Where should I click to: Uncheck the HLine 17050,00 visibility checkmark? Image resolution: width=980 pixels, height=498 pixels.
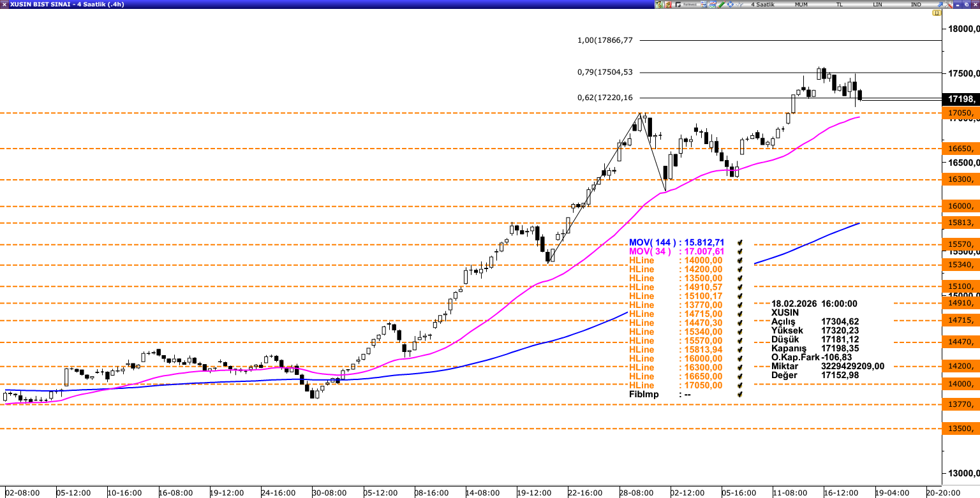pyautogui.click(x=740, y=386)
